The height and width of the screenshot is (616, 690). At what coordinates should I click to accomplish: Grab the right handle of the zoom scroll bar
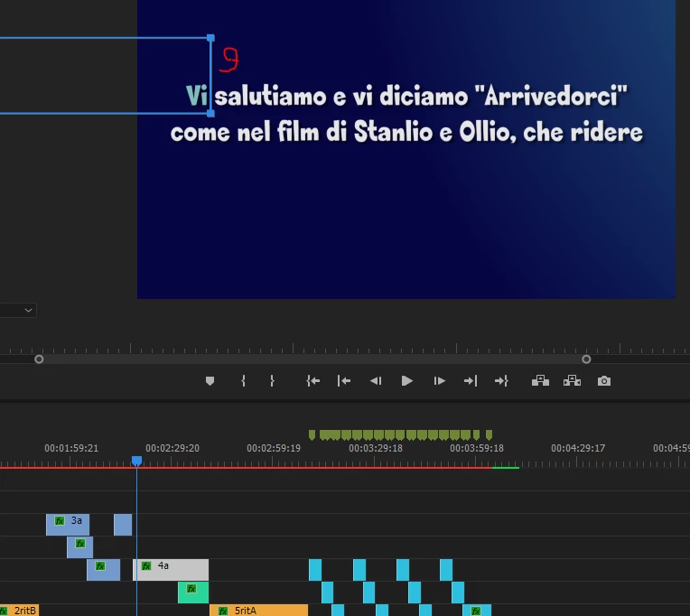[x=586, y=359]
